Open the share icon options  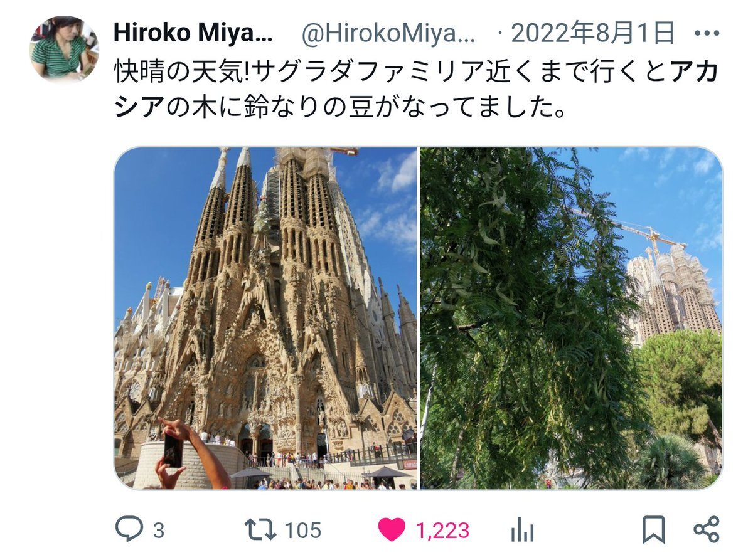[x=707, y=530]
